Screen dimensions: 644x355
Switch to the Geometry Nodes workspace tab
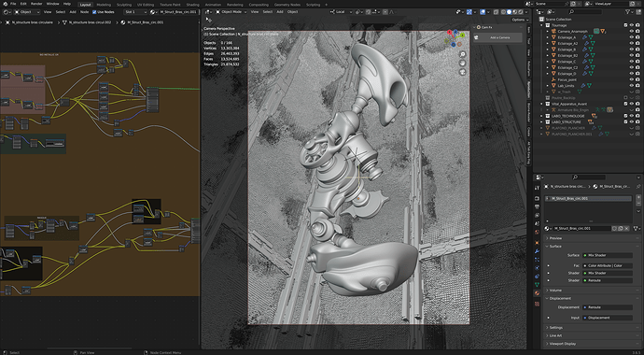pyautogui.click(x=287, y=5)
